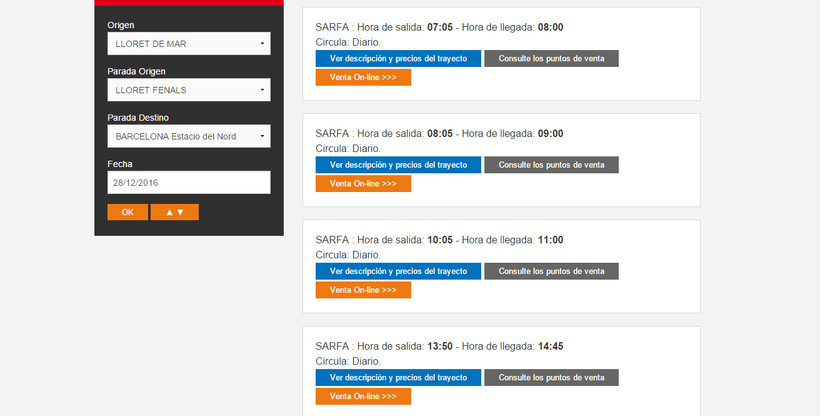Consult sales points for the 13:50 departure
820x416 pixels.
(x=551, y=377)
